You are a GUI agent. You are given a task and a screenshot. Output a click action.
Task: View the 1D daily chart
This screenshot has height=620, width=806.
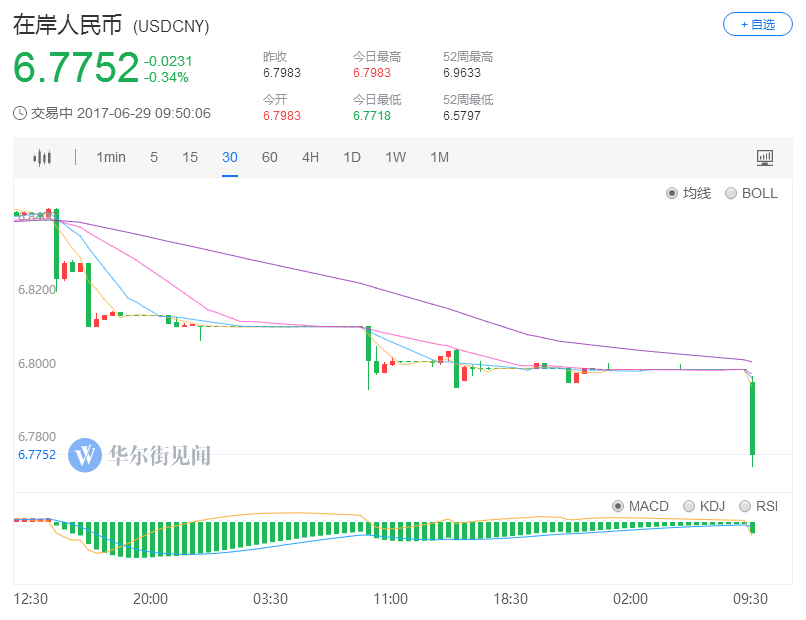351,157
